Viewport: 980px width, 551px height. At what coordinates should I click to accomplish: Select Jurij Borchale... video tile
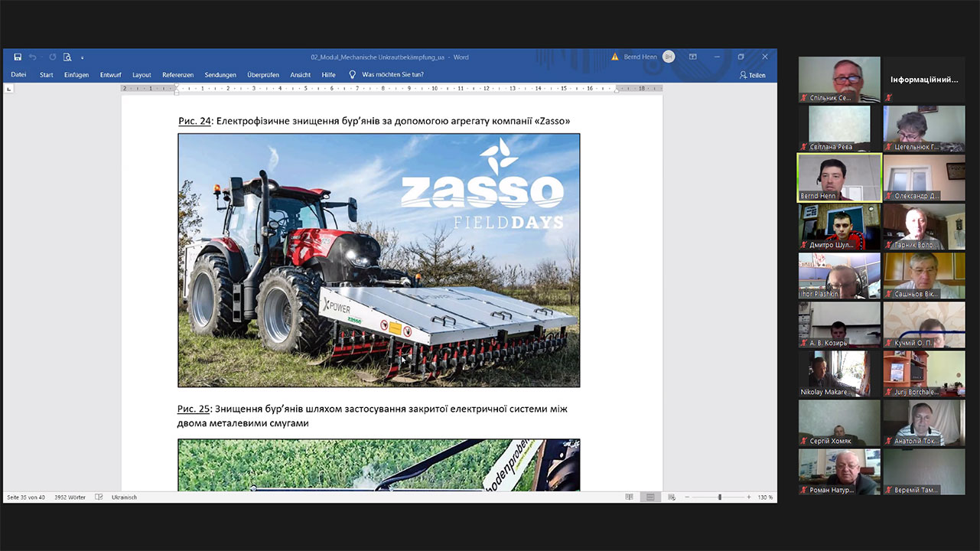coord(924,373)
